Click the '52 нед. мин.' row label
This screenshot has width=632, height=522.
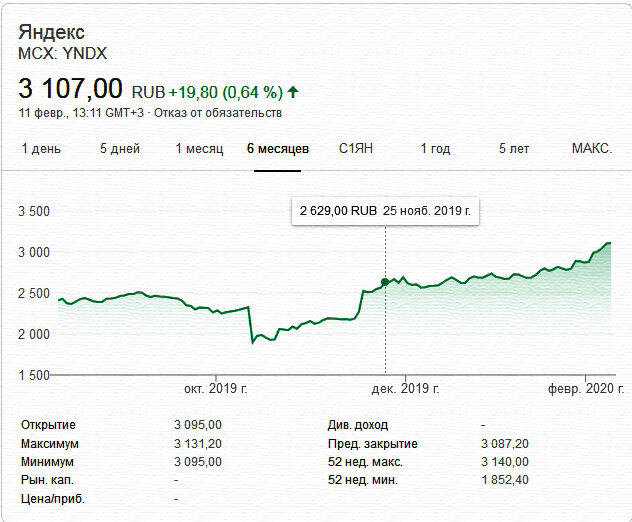363,480
